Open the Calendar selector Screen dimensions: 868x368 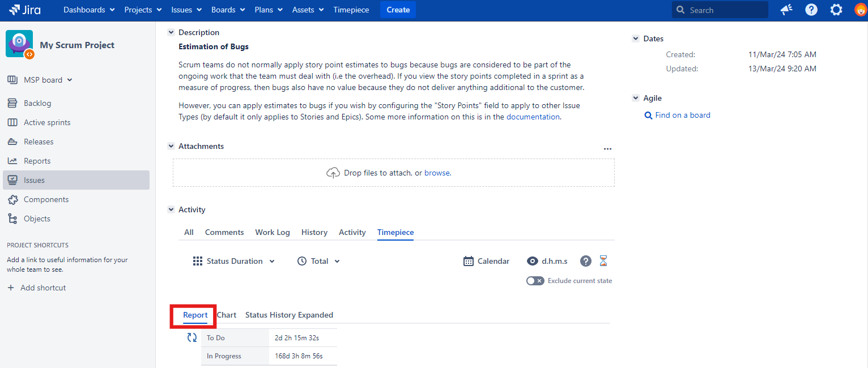[x=486, y=261]
